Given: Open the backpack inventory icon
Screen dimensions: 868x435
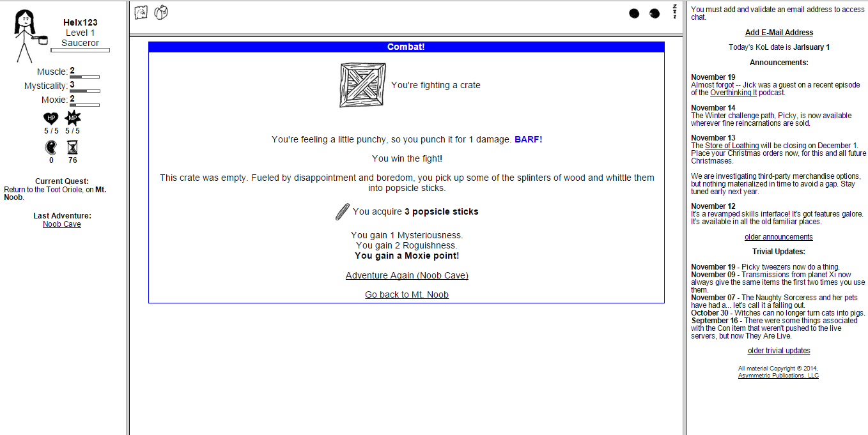Looking at the screenshot, I should click(x=161, y=12).
